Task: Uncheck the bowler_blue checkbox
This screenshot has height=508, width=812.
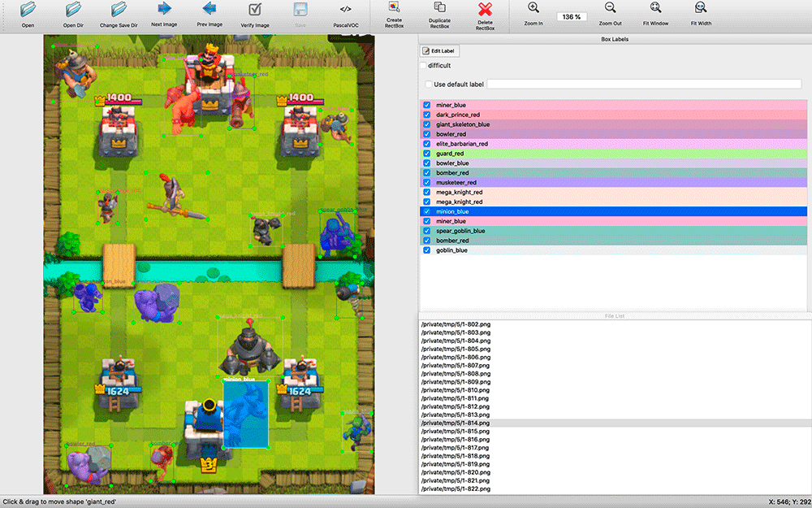Action: [427, 163]
